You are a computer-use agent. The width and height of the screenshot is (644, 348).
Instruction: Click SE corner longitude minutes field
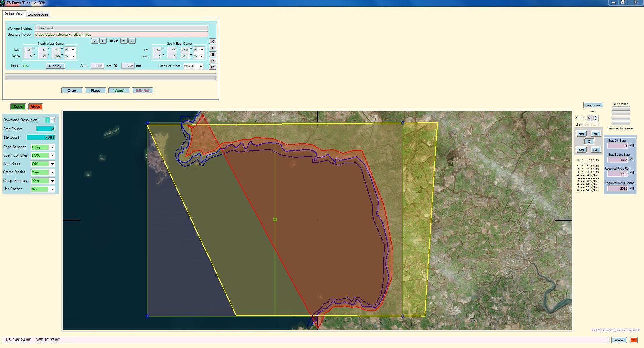(x=172, y=56)
